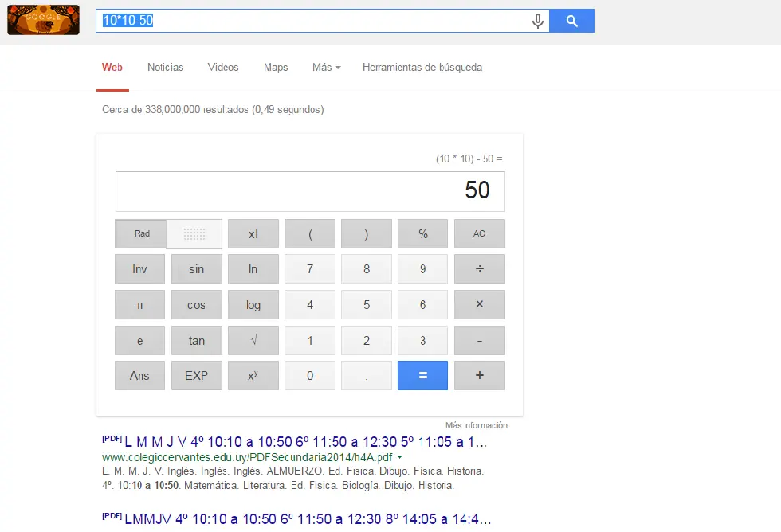Expand the Más dropdown menu
Screen dimensions: 781x532
pos(326,67)
